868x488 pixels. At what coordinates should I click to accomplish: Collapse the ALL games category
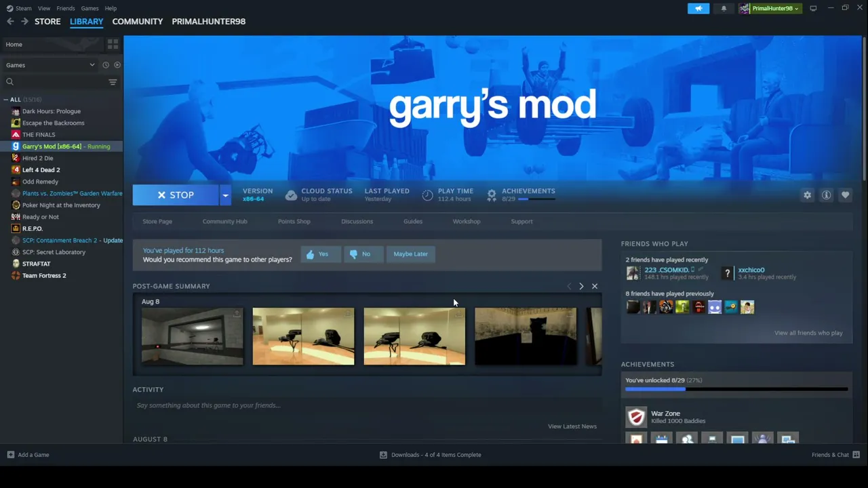(6, 100)
